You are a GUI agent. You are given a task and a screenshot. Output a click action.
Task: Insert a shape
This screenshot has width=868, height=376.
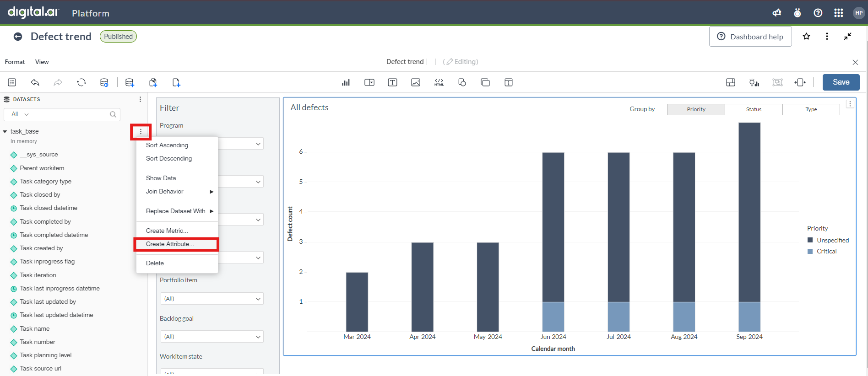coord(462,82)
